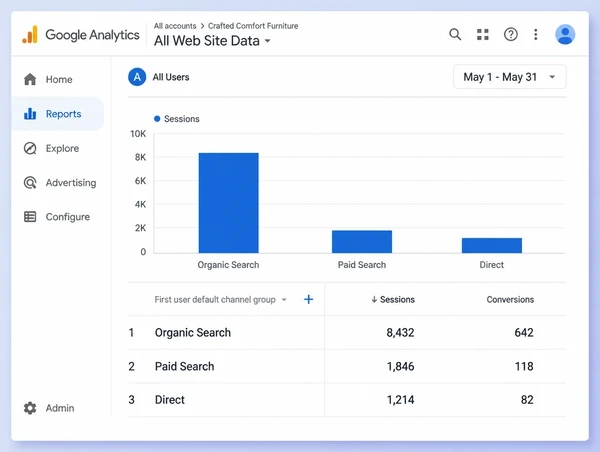Click the 6K y-axis label
Viewport: 600px width, 452px height.
click(140, 181)
